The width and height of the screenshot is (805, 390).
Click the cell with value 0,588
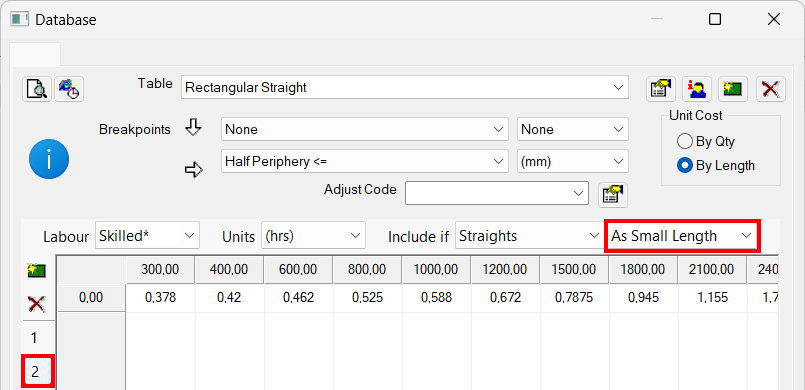pos(436,298)
